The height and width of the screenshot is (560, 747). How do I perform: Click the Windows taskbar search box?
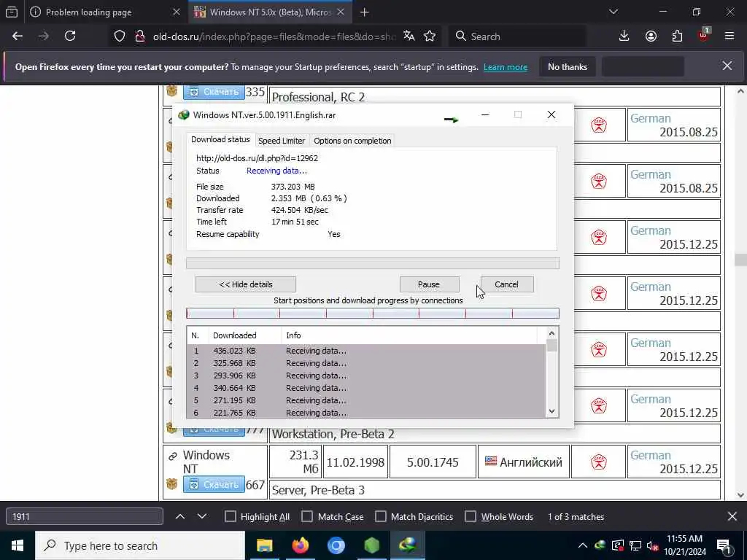point(140,545)
